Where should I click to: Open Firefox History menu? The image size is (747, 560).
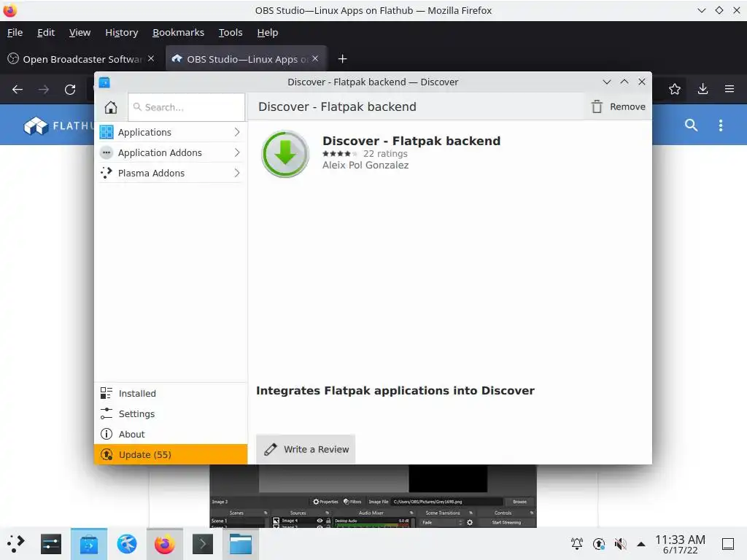[122, 32]
